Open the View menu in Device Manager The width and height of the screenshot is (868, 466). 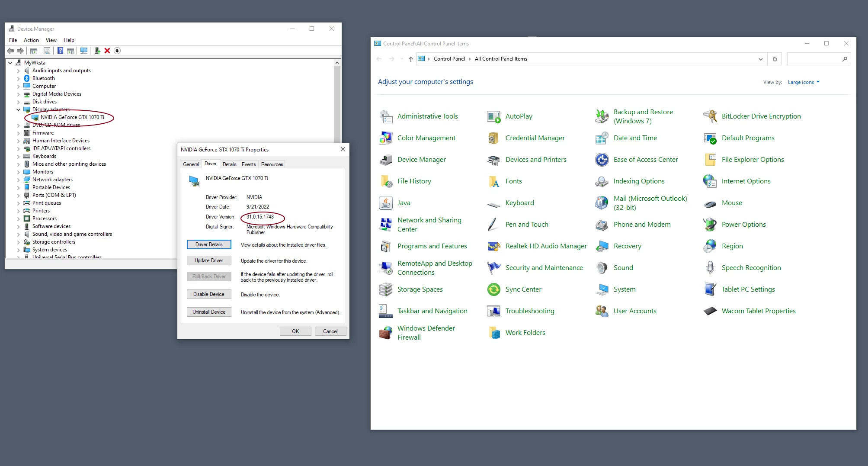[51, 40]
